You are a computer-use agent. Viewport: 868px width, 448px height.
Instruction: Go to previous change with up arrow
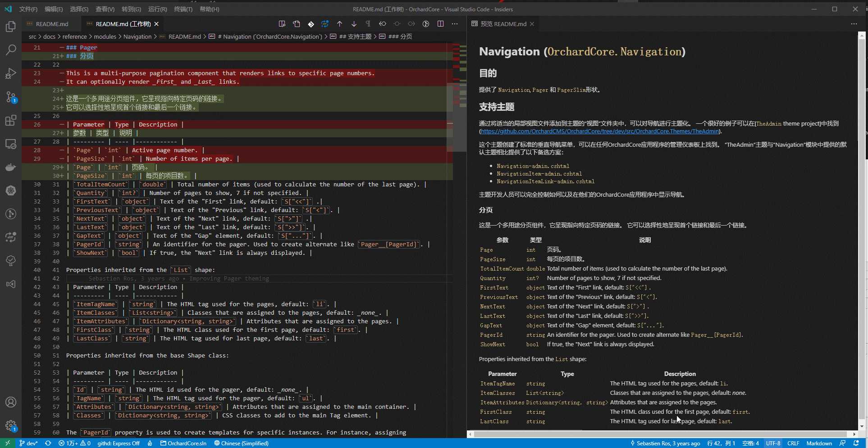[x=340, y=24]
